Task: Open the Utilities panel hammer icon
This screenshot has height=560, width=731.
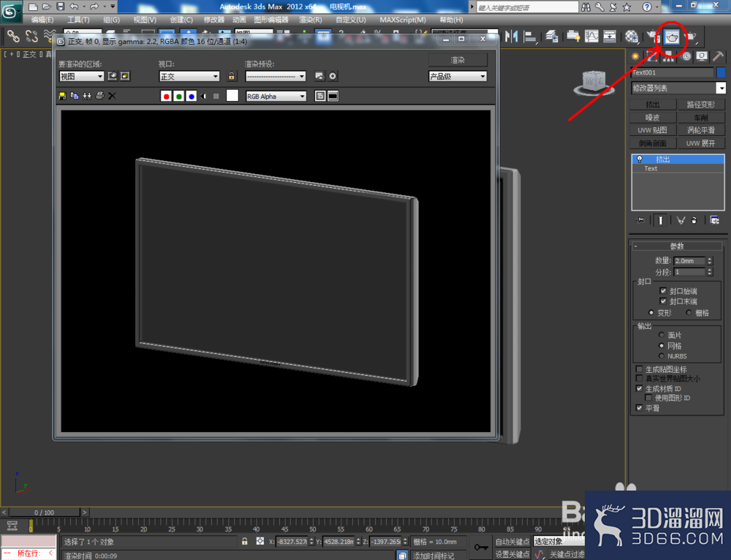Action: [x=718, y=56]
